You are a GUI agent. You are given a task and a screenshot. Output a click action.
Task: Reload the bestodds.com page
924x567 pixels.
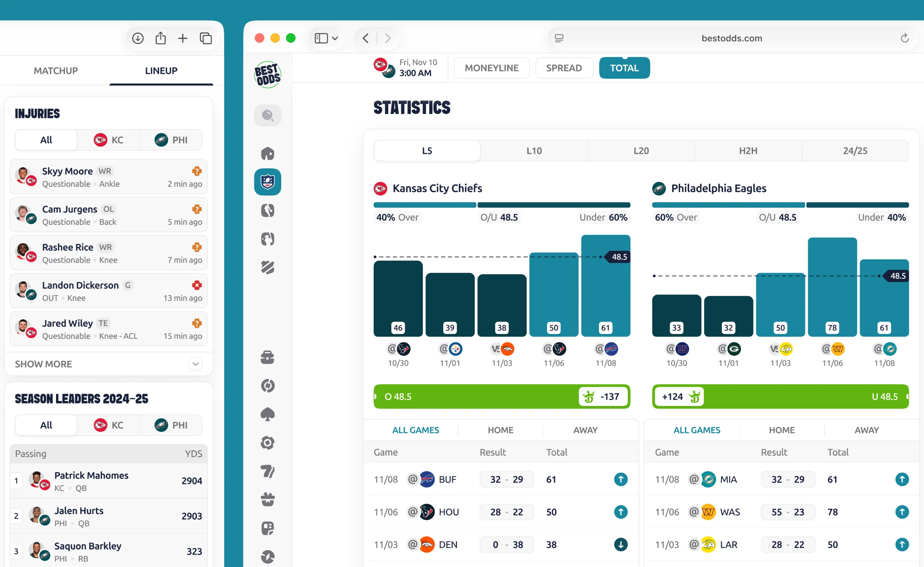click(905, 38)
